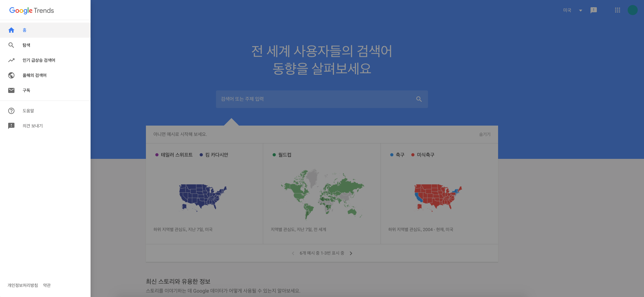Open 약관 link
This screenshot has width=644, height=297.
47,285
